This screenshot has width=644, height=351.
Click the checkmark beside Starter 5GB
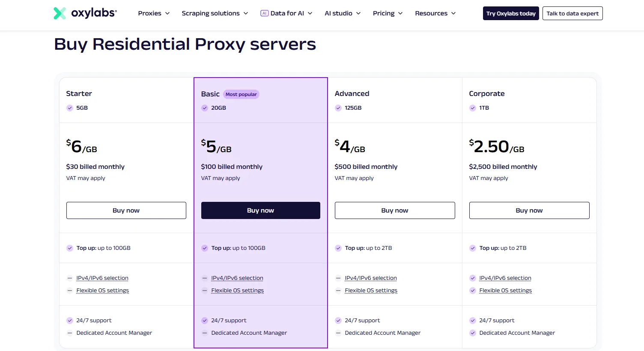pos(69,108)
